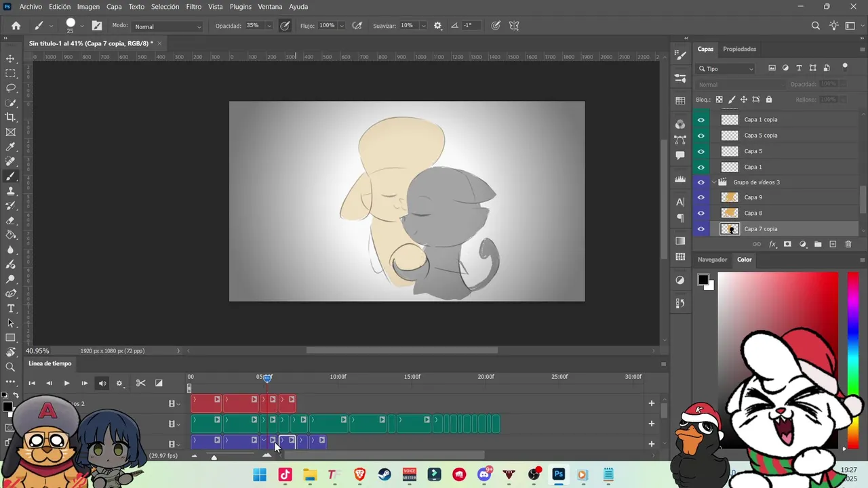868x488 pixels.
Task: Select the Frame tool
Action: 11,132
